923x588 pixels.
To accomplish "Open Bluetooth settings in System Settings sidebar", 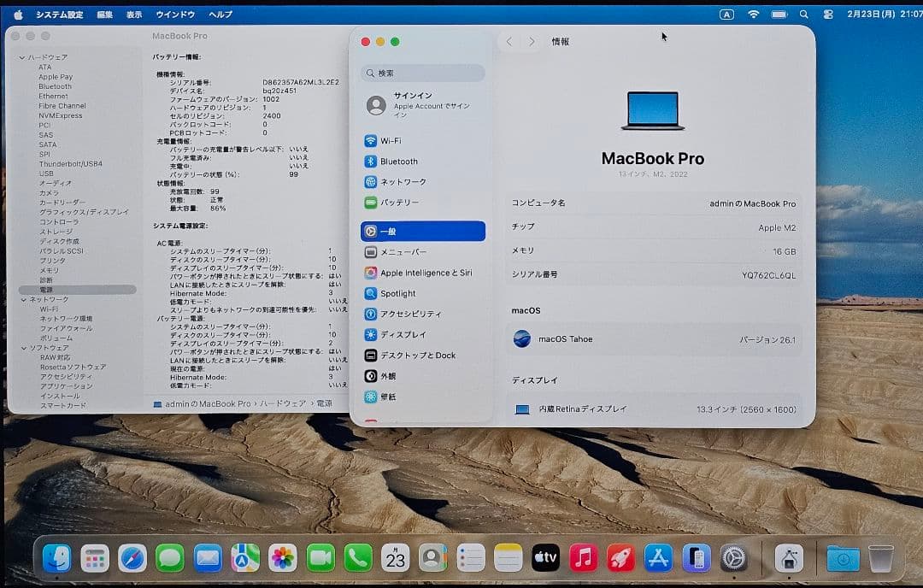I will (423, 162).
